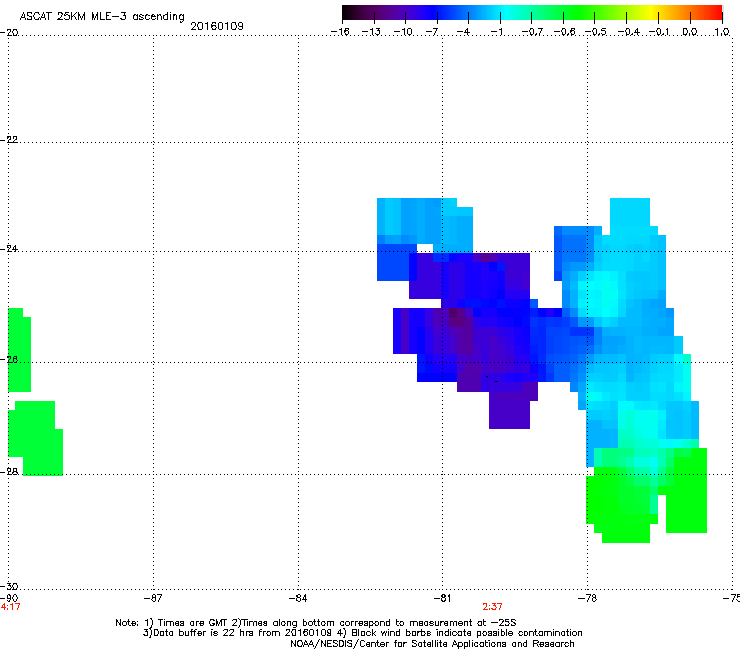
Task: Click the '-87' longitude axis label
Action: coord(153,598)
